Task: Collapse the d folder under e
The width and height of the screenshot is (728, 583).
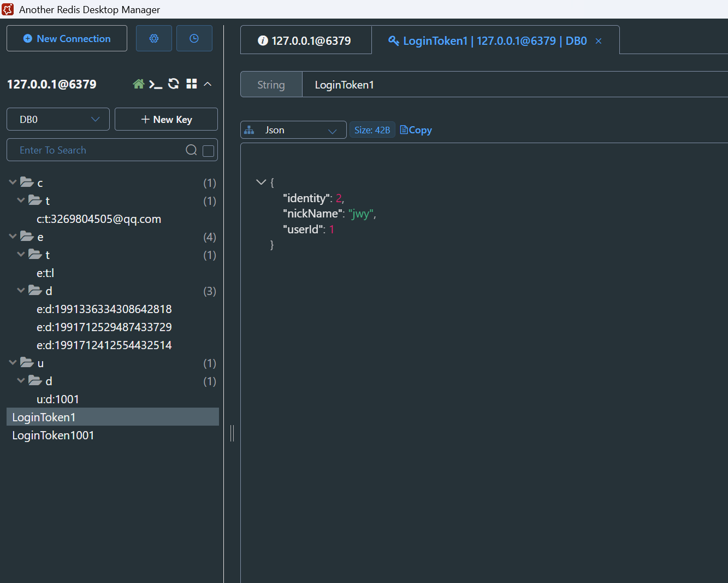Action: pyautogui.click(x=21, y=290)
